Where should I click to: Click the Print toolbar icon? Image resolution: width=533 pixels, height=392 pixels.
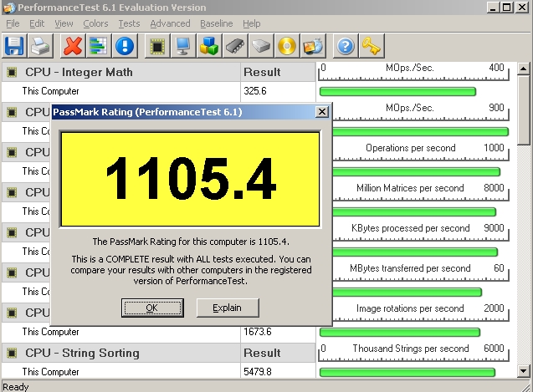(x=40, y=46)
